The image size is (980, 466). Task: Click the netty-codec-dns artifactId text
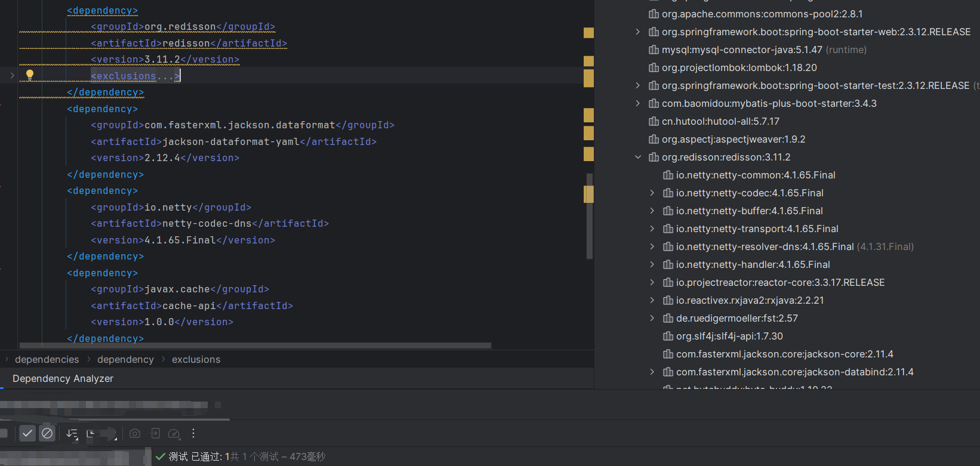point(207,224)
